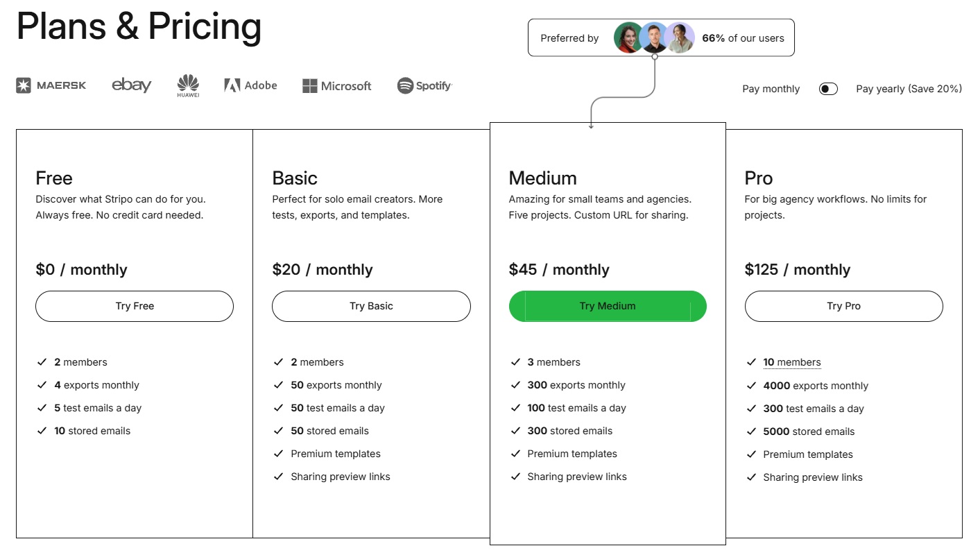
Task: Click the Try Pro button
Action: (843, 306)
